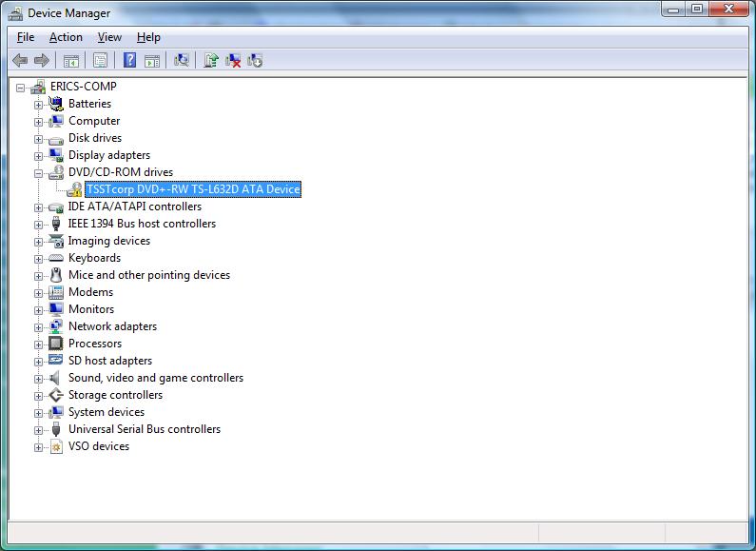Click the Batteries category icon
This screenshot has height=551, width=756.
coord(56,104)
